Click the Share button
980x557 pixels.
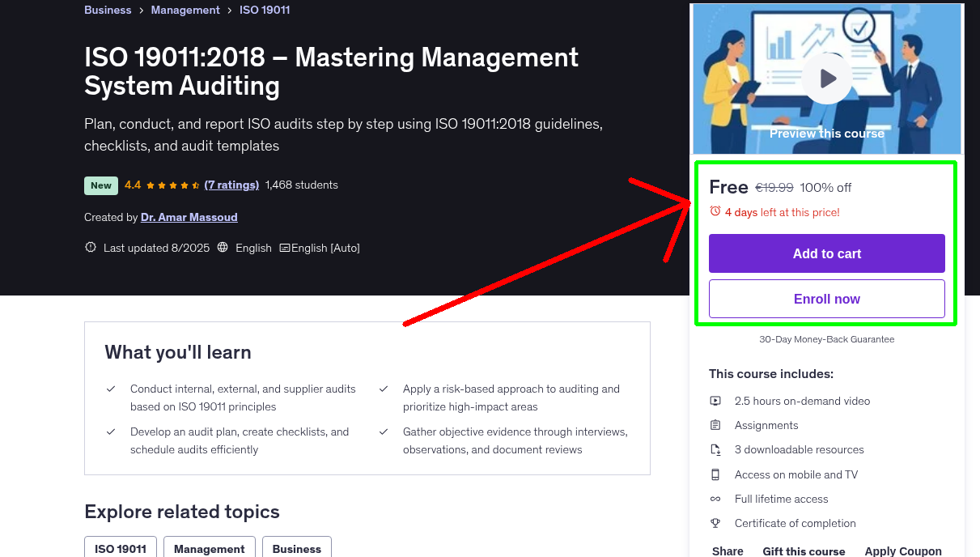(x=728, y=551)
